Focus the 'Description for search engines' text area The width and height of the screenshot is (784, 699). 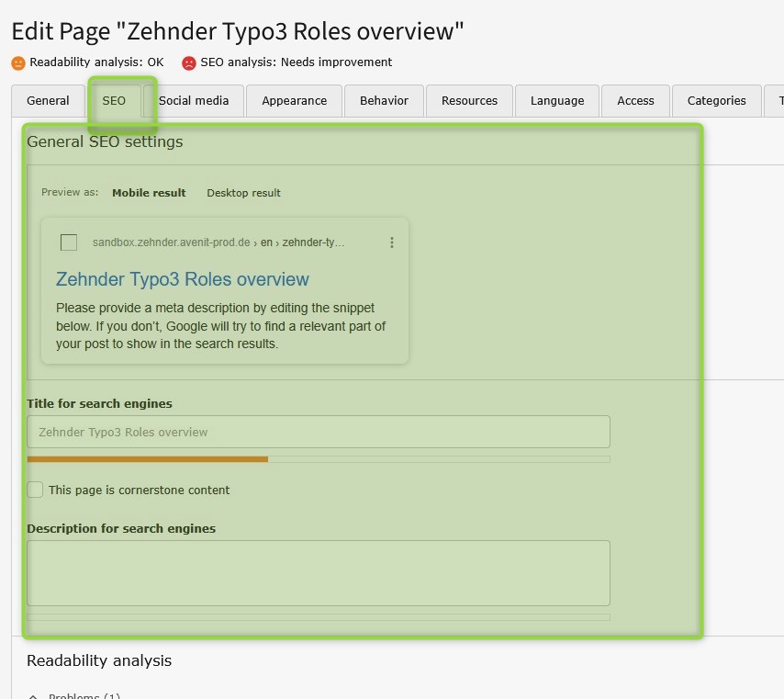pyautogui.click(x=319, y=573)
